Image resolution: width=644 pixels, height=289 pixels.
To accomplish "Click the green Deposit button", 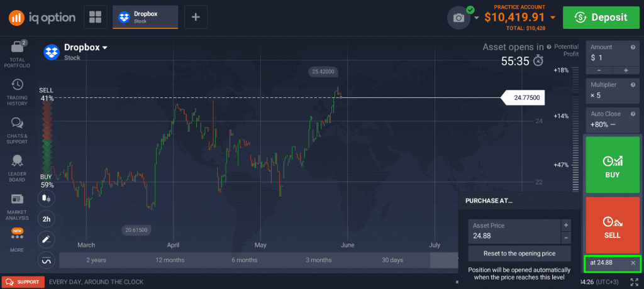I will tap(601, 17).
